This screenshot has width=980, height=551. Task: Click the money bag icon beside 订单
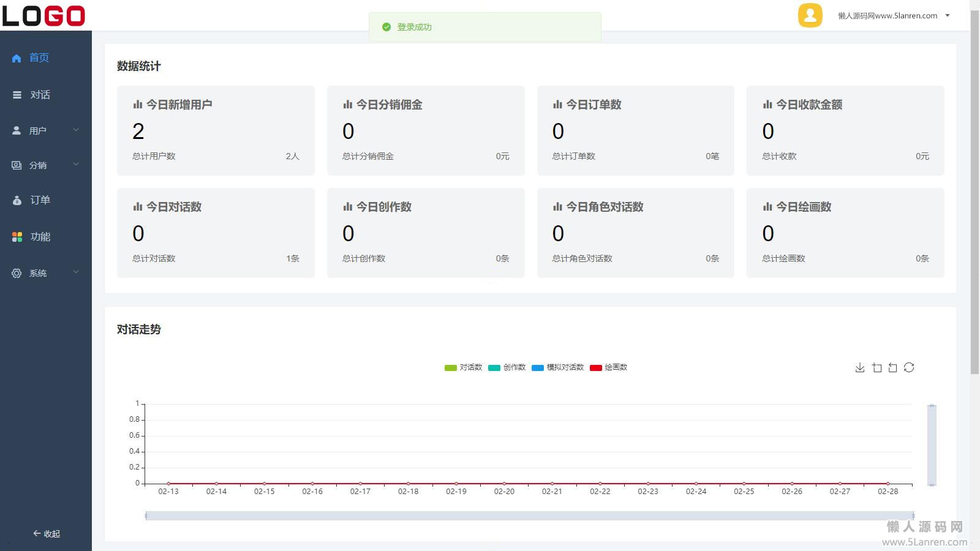click(17, 200)
